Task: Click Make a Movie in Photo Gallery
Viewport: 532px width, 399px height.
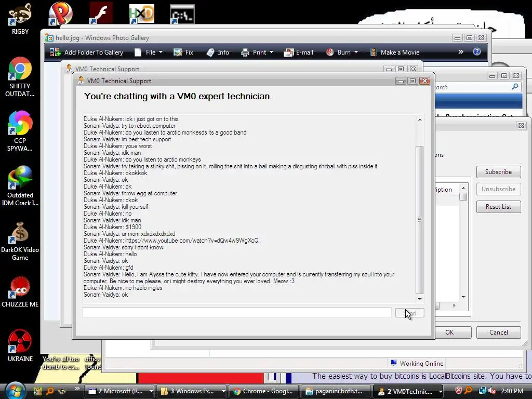Action: pyautogui.click(x=395, y=52)
